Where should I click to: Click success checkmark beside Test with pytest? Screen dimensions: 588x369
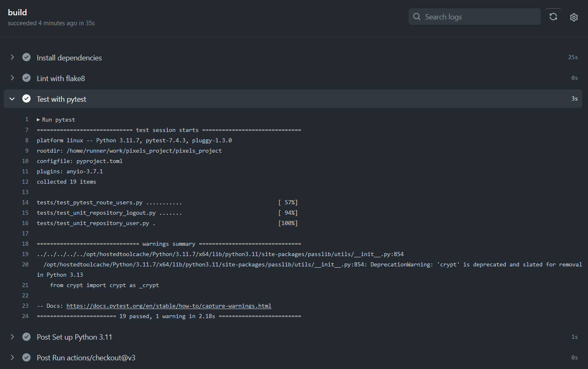(26, 98)
